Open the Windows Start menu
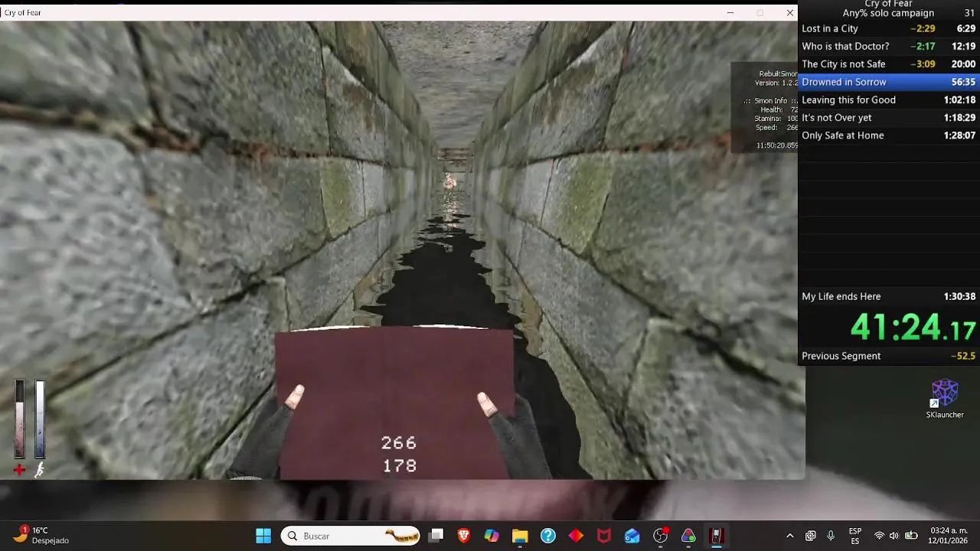 tap(263, 536)
